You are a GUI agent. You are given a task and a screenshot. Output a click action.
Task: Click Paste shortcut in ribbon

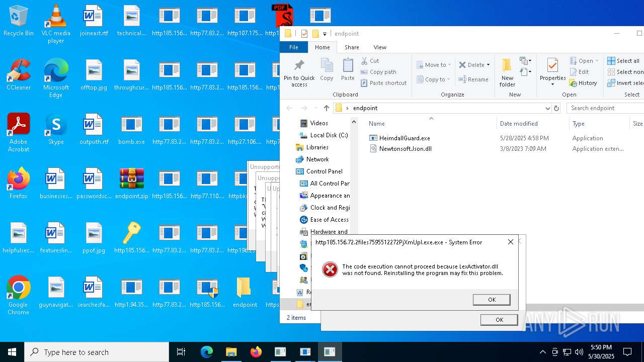click(383, 83)
